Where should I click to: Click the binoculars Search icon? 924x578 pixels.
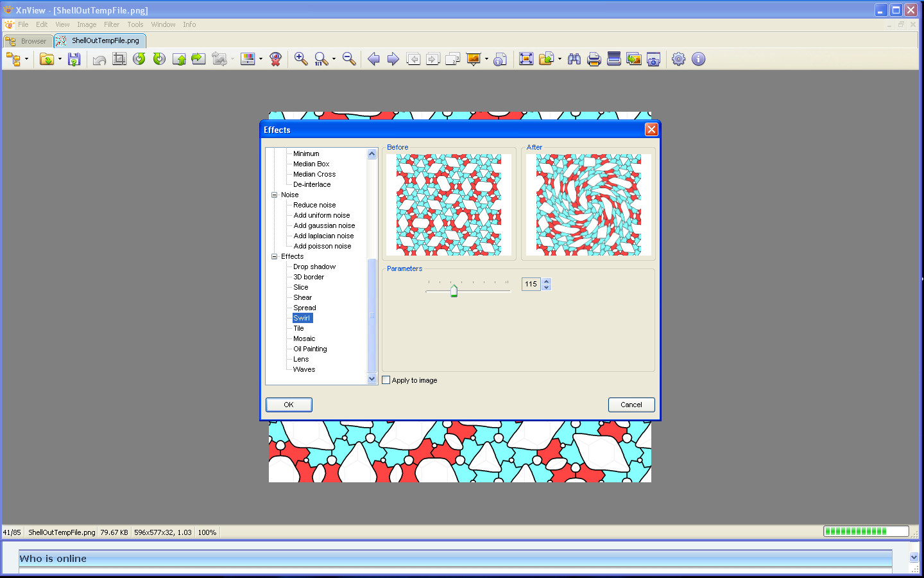pos(574,59)
